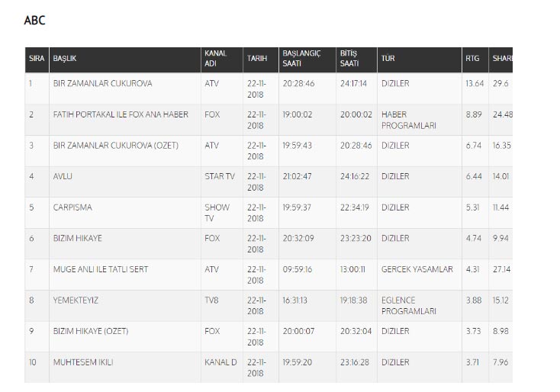Click the AVLU program title
Image resolution: width=560 pixels, height=392 pixels.
(62, 176)
